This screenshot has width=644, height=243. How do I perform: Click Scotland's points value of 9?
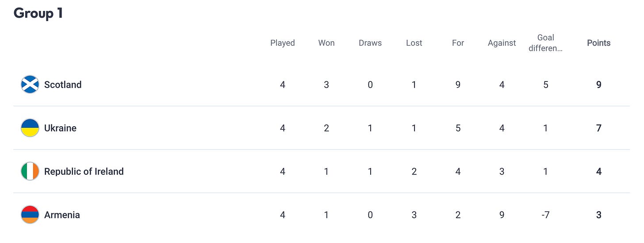[599, 85]
